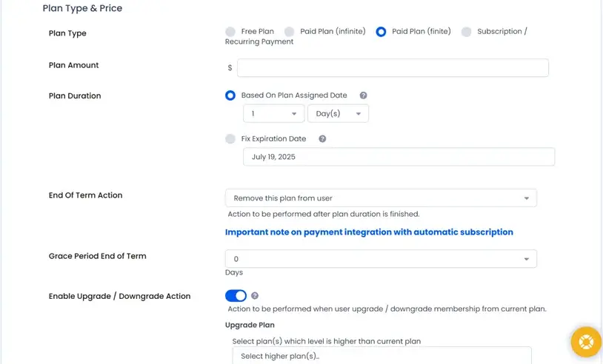
Task: Open the Day(s) duration unit dropdown
Action: [338, 114]
